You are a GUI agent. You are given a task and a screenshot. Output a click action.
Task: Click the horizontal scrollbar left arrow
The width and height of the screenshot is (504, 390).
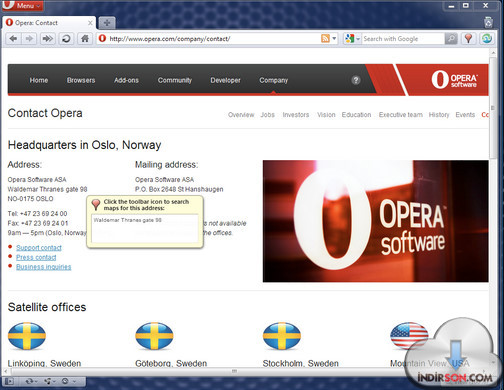point(5,371)
